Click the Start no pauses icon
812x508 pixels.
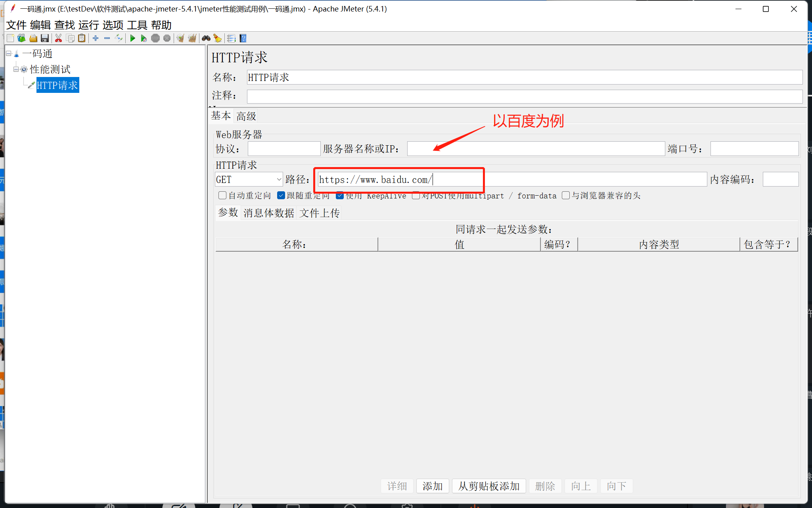coord(144,38)
